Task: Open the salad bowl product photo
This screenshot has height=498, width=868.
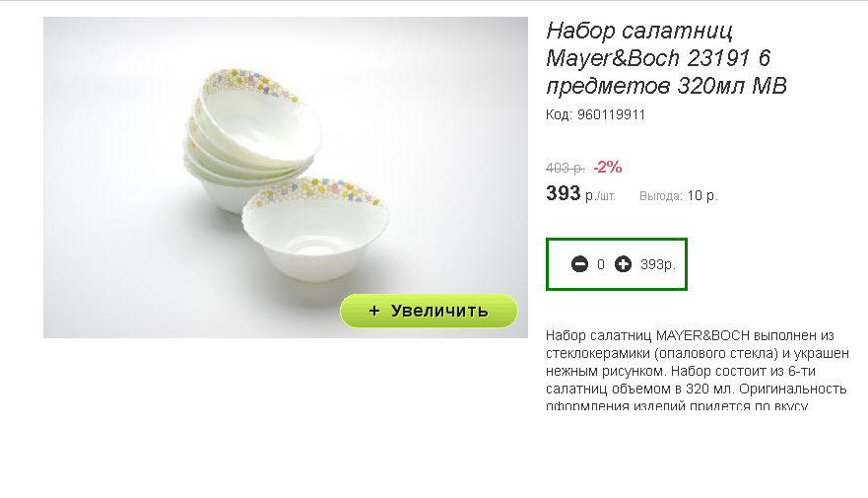Action: [x=286, y=178]
